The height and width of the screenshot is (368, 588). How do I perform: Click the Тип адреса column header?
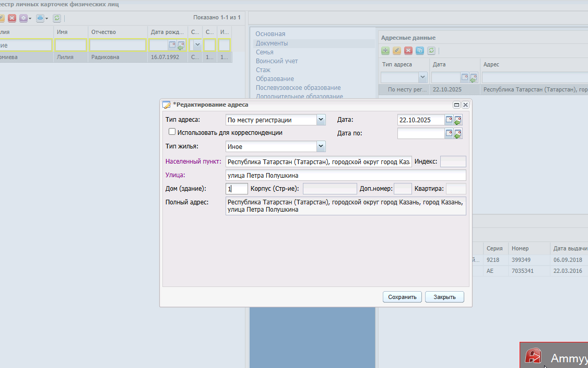click(x=404, y=64)
